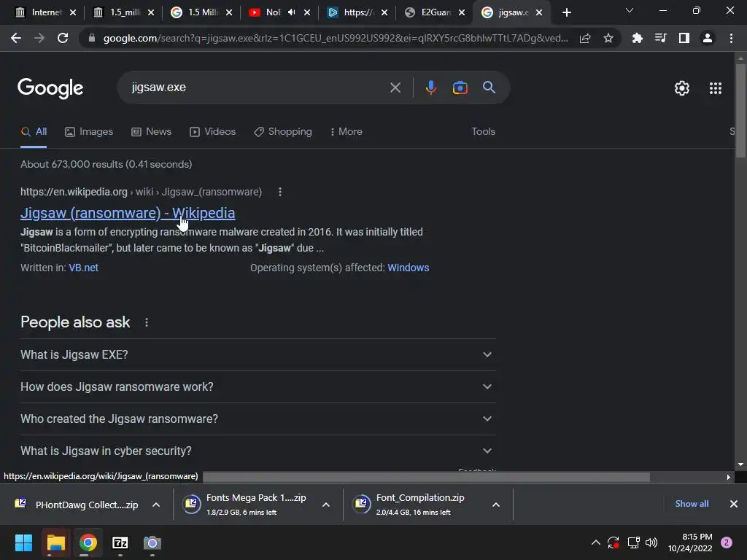The image size is (747, 560).
Task: Click the vertical page scrollbar thumb
Action: tap(740, 110)
